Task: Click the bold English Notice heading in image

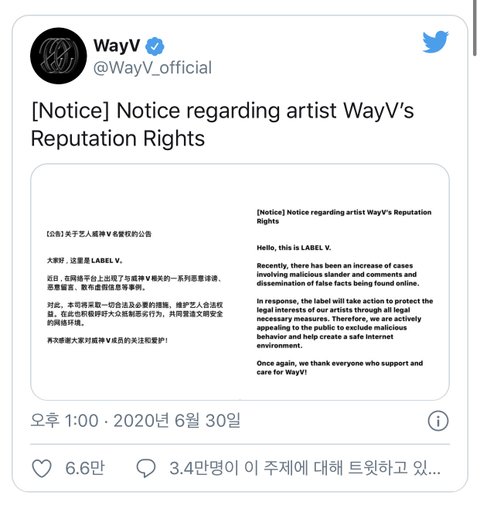Action: point(344,217)
